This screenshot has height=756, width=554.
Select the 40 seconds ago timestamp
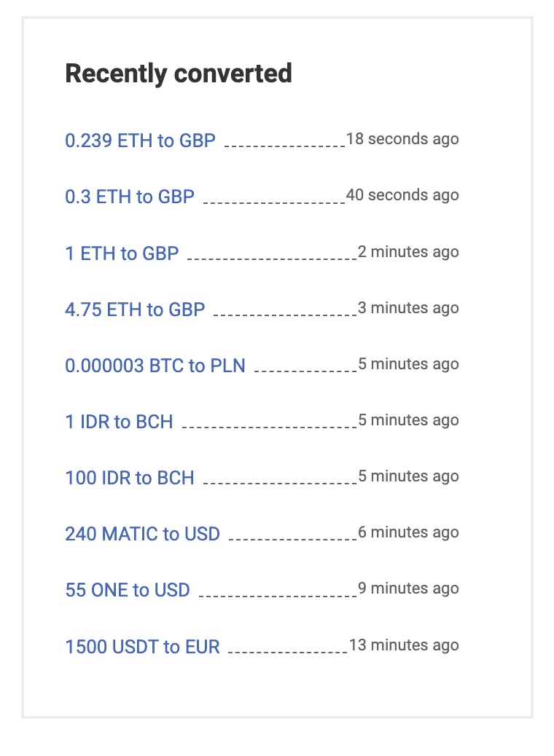pyautogui.click(x=402, y=195)
